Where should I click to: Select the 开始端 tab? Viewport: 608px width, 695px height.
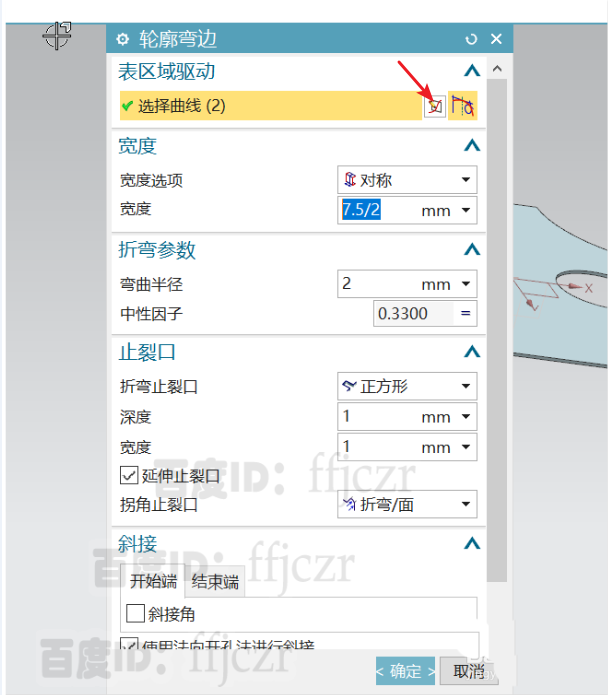click(153, 581)
